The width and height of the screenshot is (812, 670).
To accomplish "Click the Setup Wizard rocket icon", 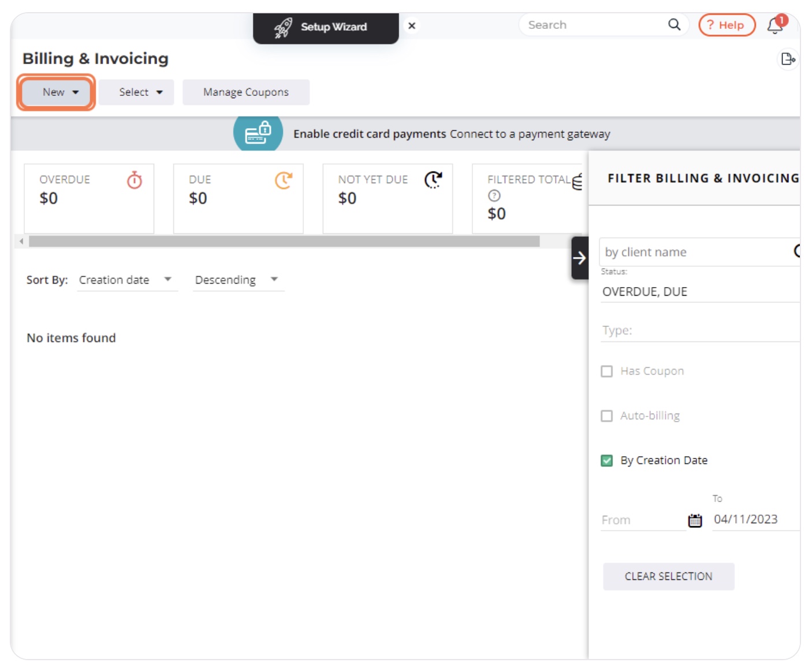I will point(283,27).
